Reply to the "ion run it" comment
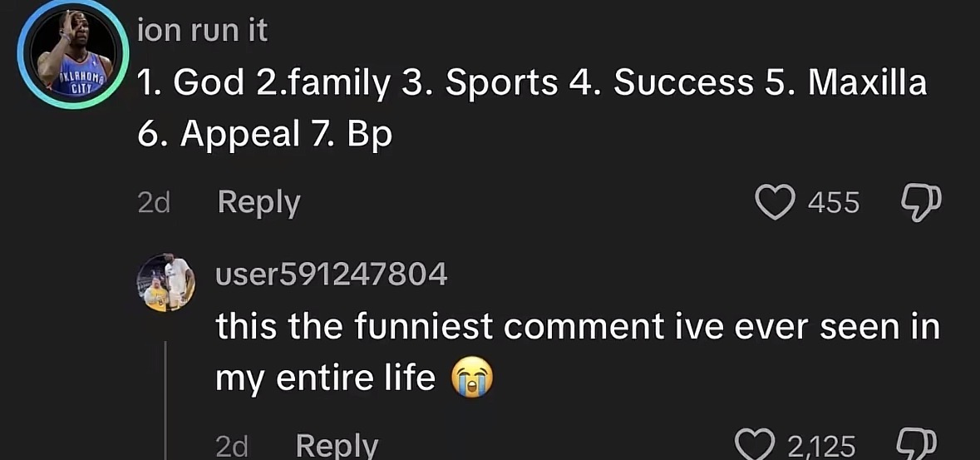This screenshot has width=980, height=460. click(259, 203)
